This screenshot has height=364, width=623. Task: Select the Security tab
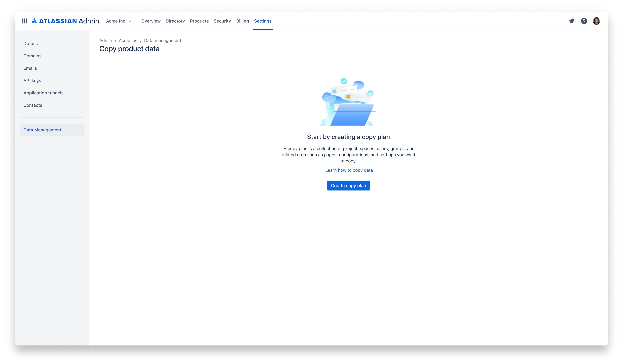point(222,21)
